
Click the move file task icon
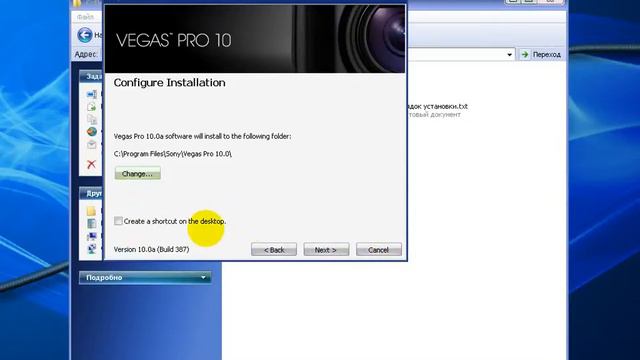92,107
